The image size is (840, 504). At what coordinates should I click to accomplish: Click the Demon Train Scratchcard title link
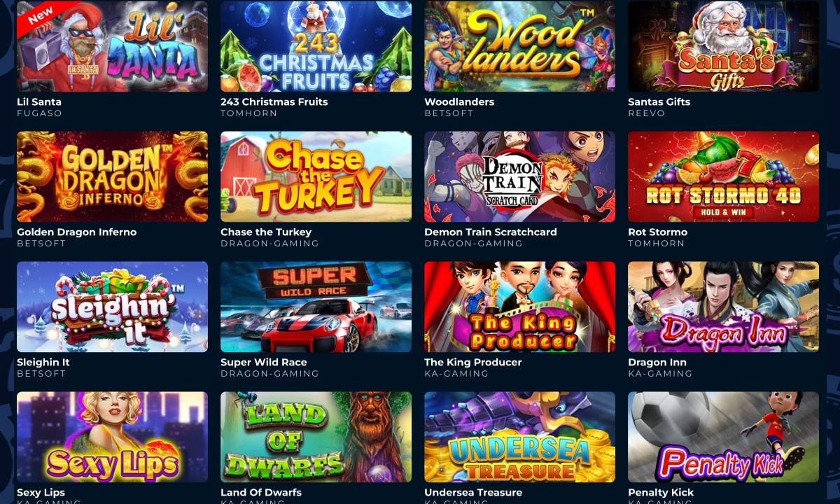[491, 232]
